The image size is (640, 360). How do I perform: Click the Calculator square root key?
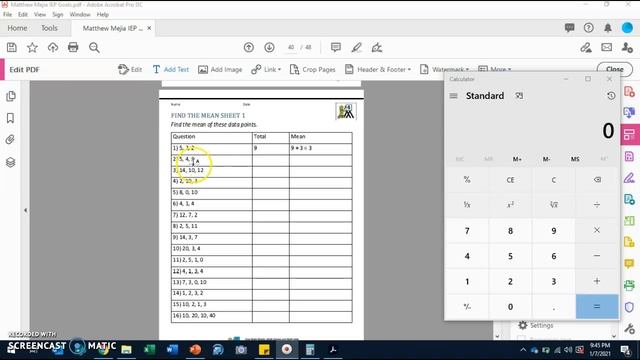553,205
